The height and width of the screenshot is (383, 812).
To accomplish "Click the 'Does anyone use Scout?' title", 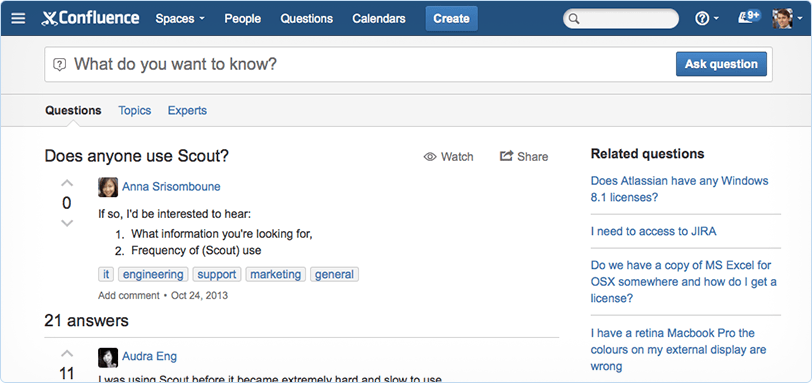I will point(137,156).
